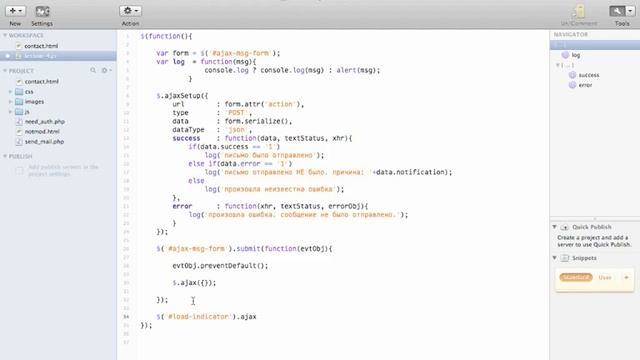
Task: Collapse the PROJECT section
Action: point(5,71)
